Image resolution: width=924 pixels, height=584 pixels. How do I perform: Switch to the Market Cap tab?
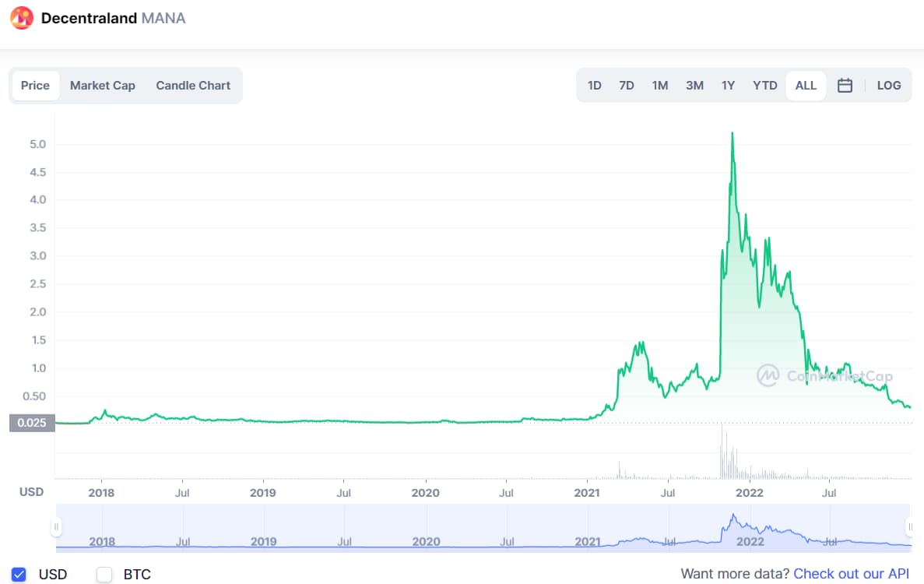[103, 86]
